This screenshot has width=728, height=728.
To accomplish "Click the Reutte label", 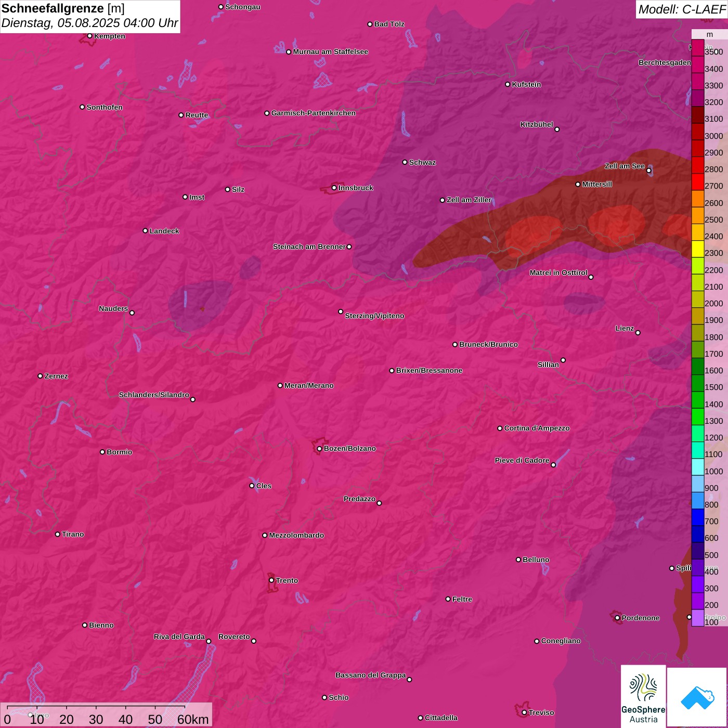I will tap(197, 115).
